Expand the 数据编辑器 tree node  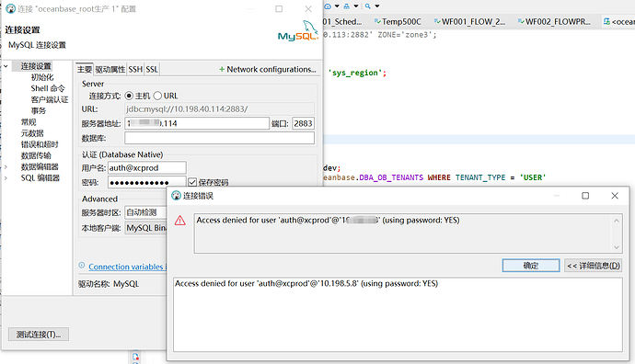[x=6, y=166]
